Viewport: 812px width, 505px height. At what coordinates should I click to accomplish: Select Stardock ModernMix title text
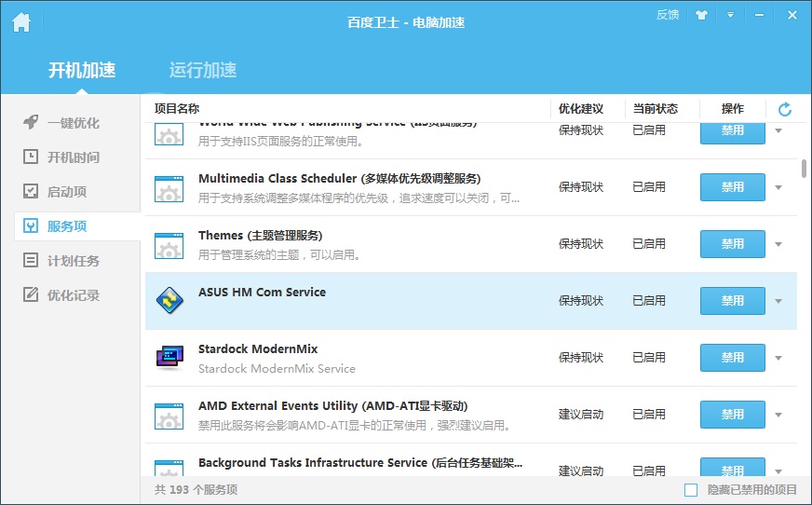coord(258,349)
